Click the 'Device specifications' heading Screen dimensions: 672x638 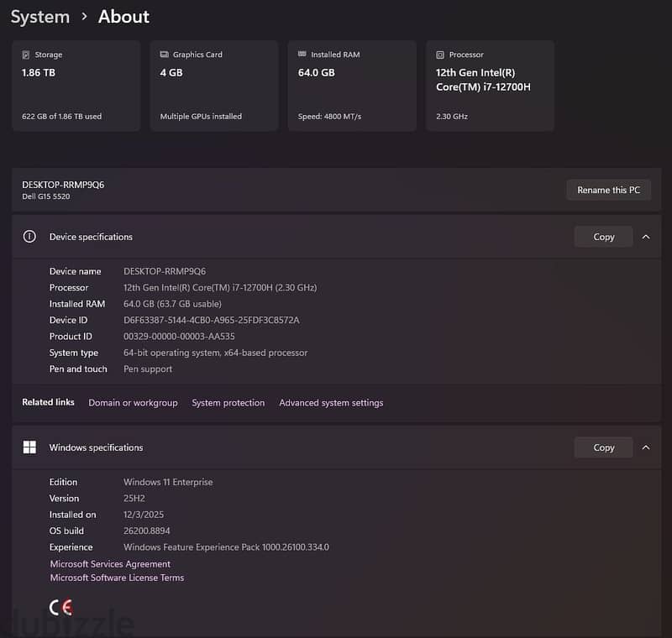[x=91, y=237]
